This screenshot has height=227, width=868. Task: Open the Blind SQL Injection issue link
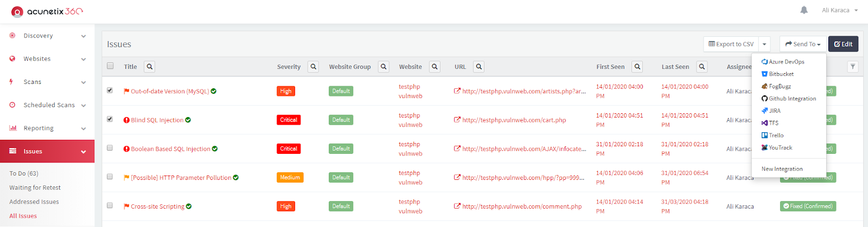(x=157, y=120)
